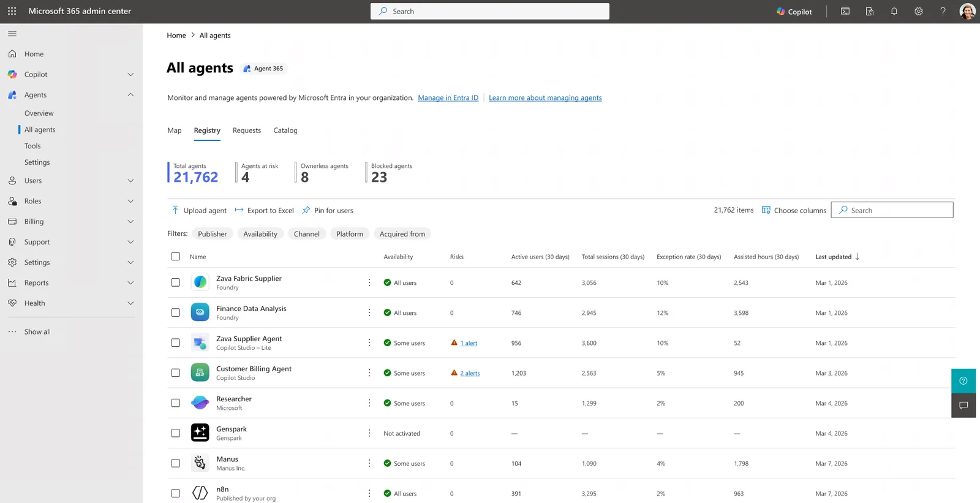Click Customer Billing Agent icon
980x503 pixels.
click(x=200, y=373)
